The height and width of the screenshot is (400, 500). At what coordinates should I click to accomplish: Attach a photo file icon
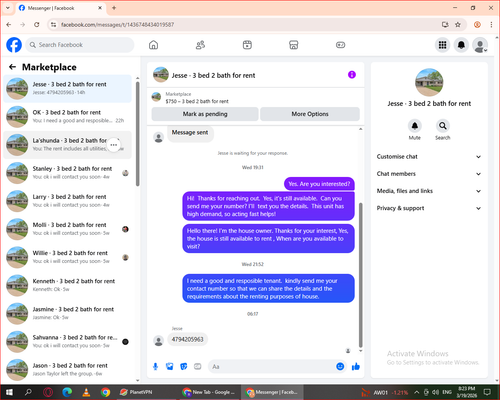(x=170, y=367)
